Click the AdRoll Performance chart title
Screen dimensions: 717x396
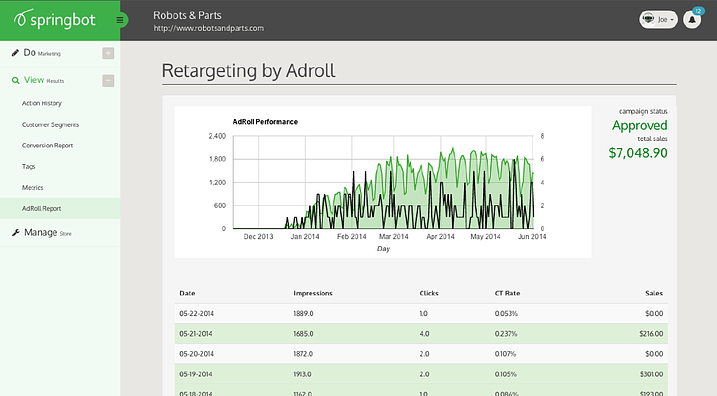click(265, 122)
